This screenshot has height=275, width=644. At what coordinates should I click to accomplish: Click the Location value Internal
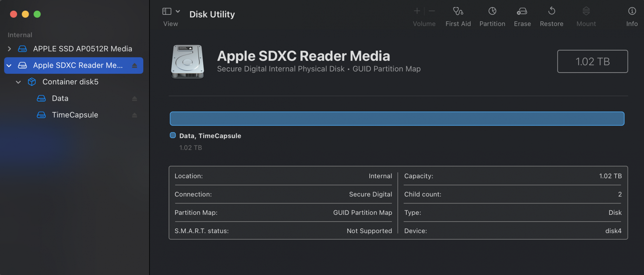(380, 176)
